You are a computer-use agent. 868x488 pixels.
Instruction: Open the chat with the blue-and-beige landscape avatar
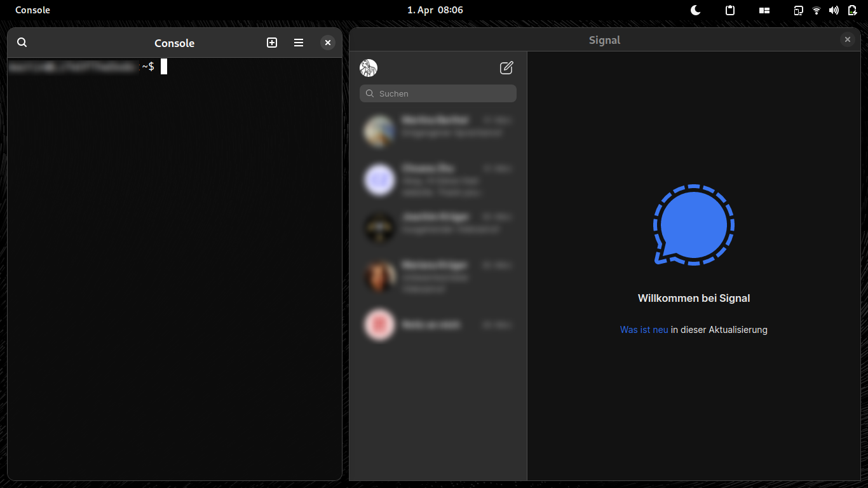(x=438, y=132)
